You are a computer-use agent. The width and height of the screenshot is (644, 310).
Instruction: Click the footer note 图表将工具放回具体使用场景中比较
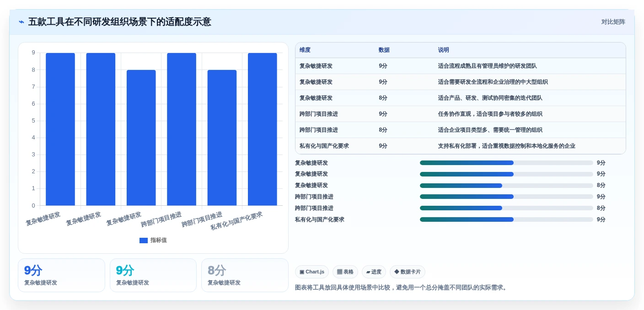coord(402,288)
